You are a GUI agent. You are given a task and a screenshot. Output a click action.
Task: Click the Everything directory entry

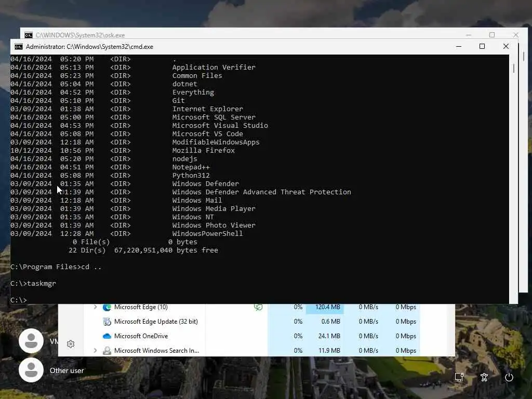(193, 92)
